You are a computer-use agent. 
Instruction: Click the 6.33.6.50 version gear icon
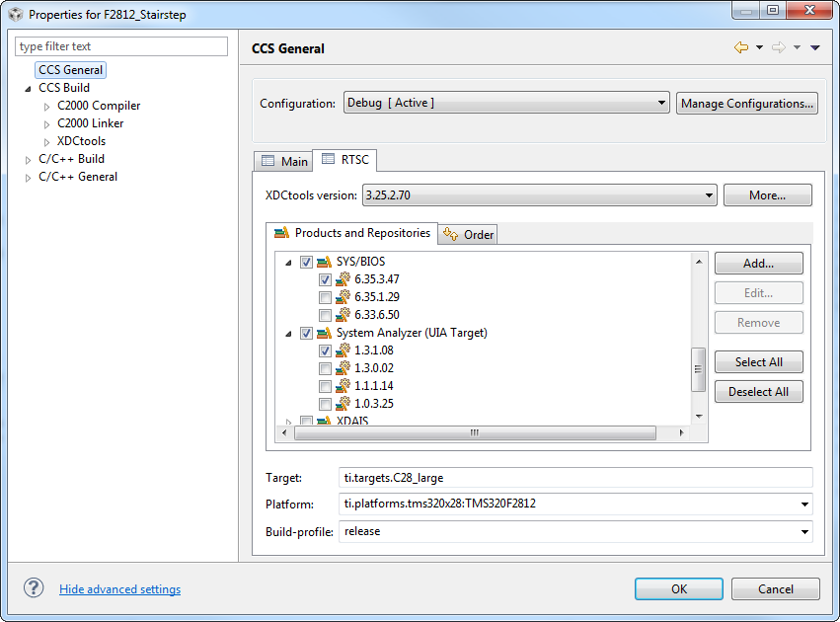343,314
